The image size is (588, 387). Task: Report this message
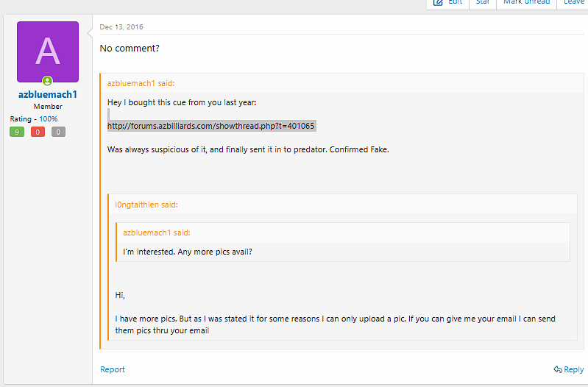click(113, 369)
